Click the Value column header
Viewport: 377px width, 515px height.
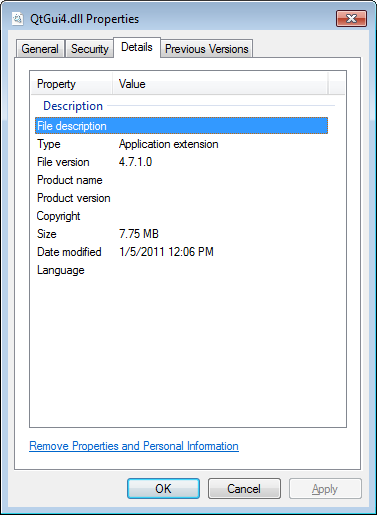pos(220,84)
